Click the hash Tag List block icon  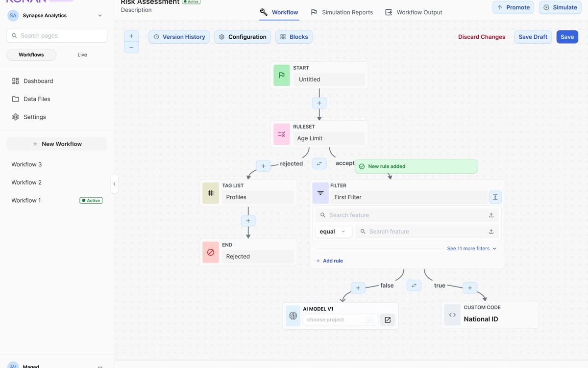coord(211,193)
